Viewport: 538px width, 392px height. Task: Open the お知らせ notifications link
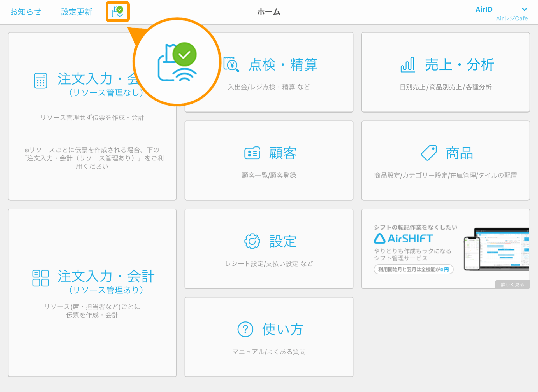[26, 12]
